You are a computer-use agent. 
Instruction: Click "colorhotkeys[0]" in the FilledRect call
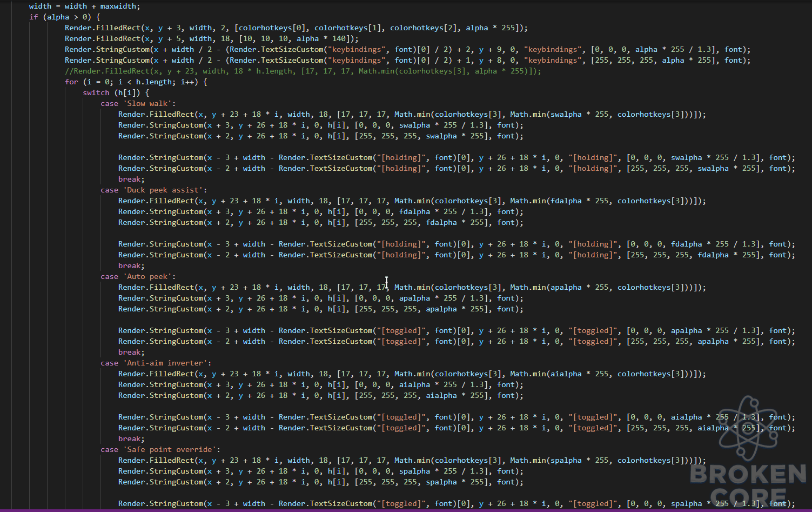pyautogui.click(x=272, y=28)
